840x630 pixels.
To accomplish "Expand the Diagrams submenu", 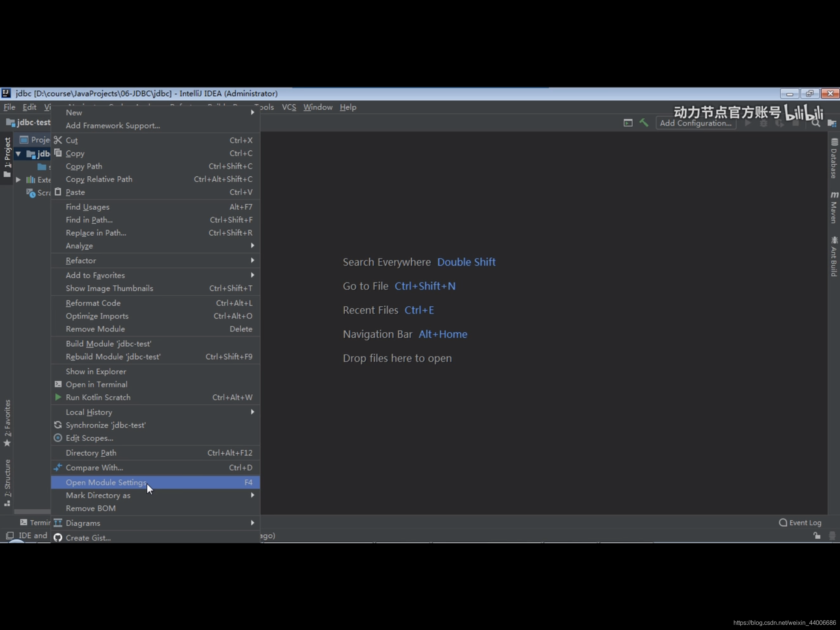I will click(155, 523).
